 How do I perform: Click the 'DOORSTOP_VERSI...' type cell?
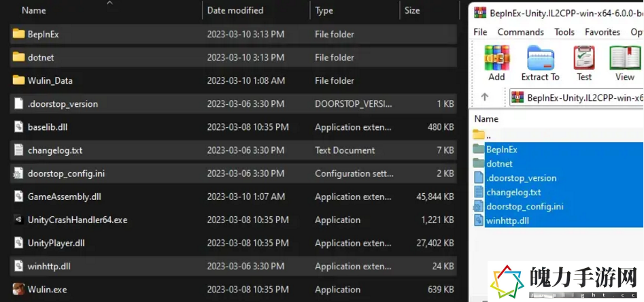click(x=354, y=104)
